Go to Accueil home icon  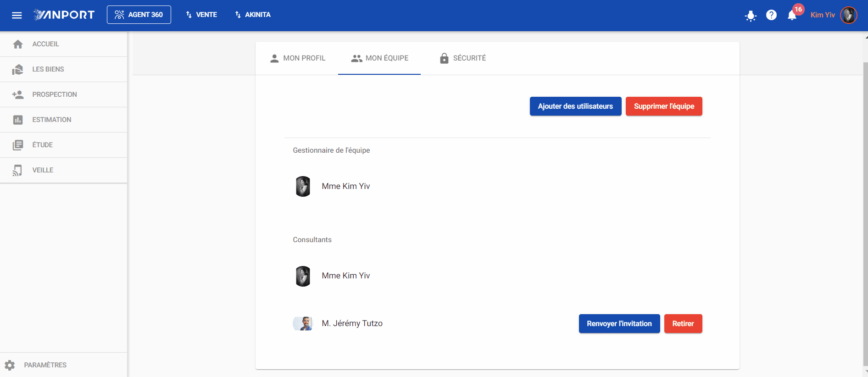point(18,44)
